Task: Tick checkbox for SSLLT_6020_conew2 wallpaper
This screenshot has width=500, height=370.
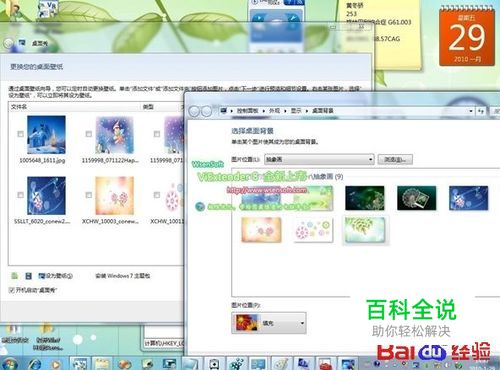Action: 21,195
